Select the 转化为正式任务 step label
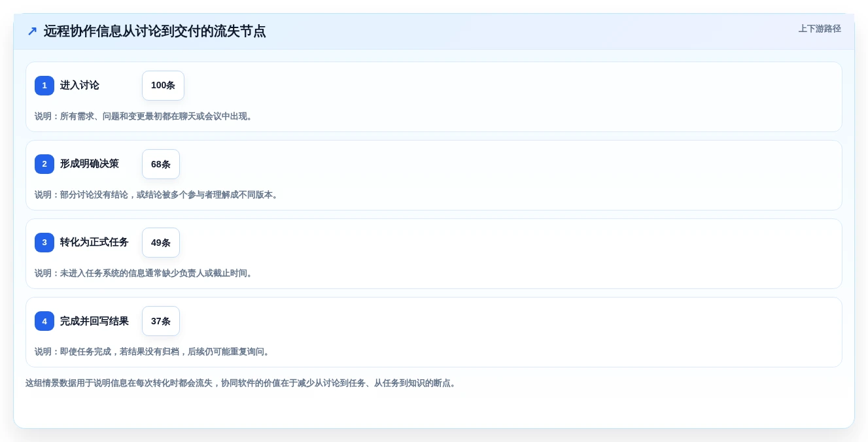The height and width of the screenshot is (442, 868). tap(94, 243)
